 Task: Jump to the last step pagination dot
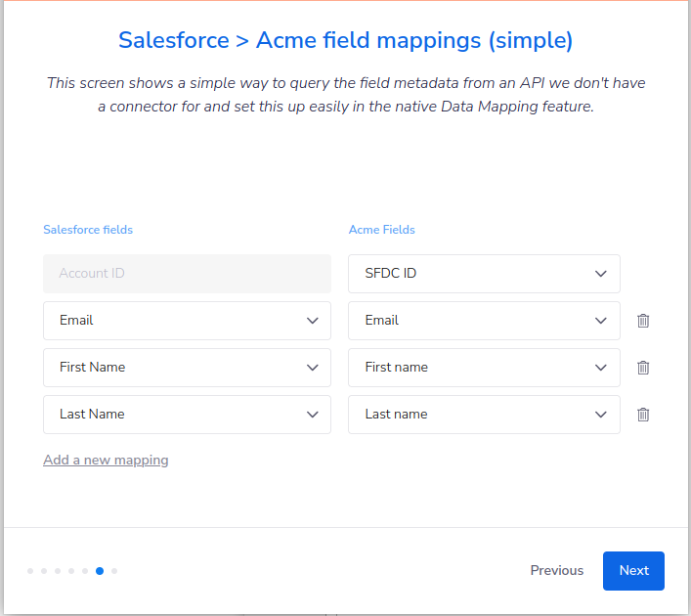click(x=114, y=571)
